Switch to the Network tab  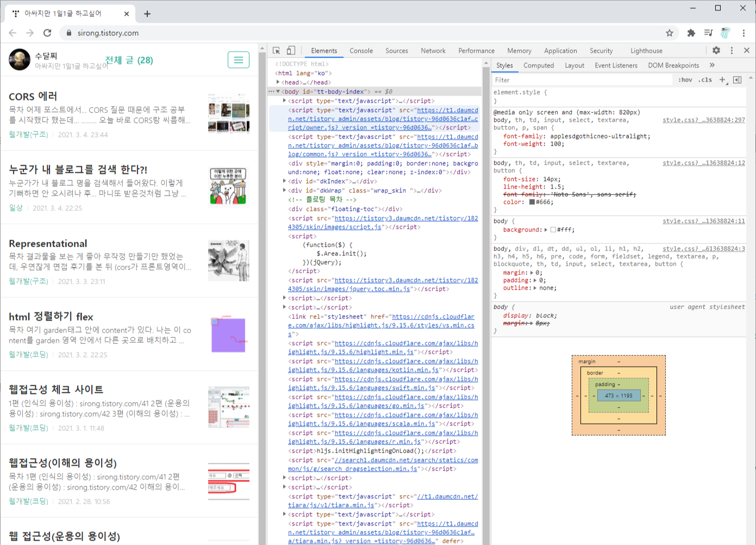[433, 51]
